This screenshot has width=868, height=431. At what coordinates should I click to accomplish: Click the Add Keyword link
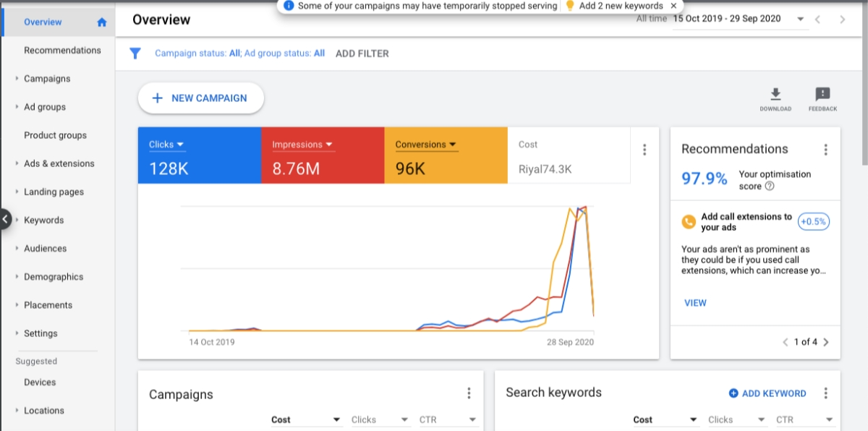(767, 393)
